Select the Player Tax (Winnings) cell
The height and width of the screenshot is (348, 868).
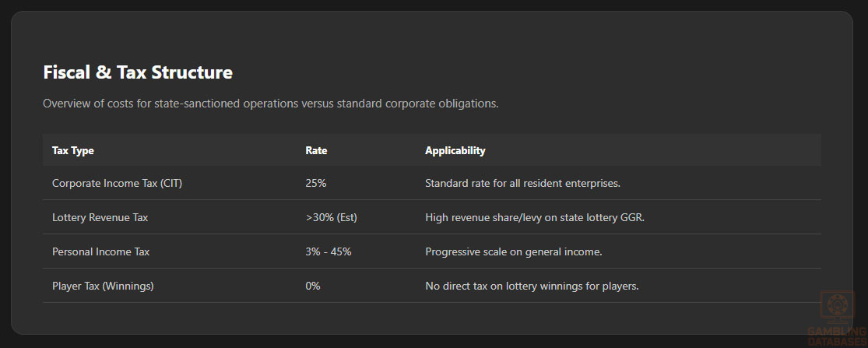tap(103, 286)
